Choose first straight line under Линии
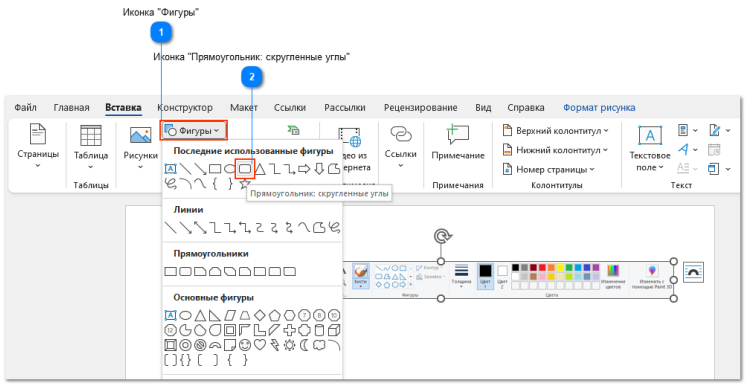752x388 pixels. coord(171,228)
